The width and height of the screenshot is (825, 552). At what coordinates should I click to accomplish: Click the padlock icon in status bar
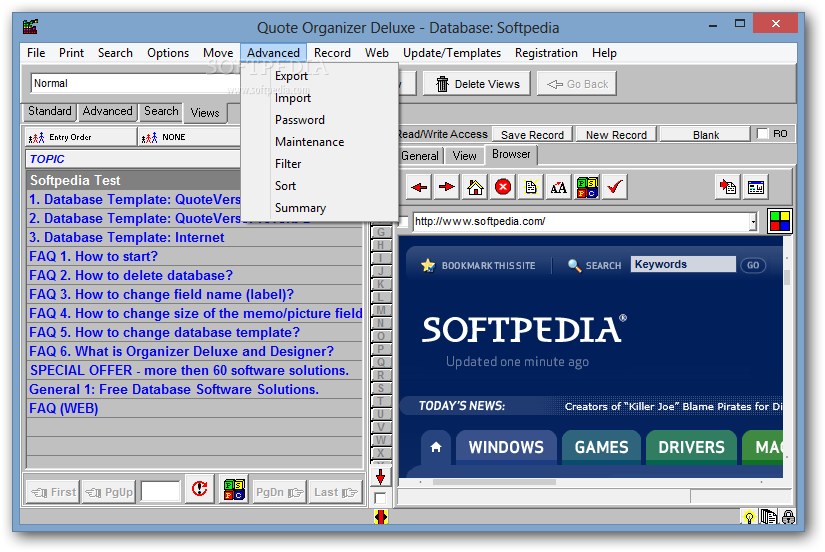click(788, 517)
